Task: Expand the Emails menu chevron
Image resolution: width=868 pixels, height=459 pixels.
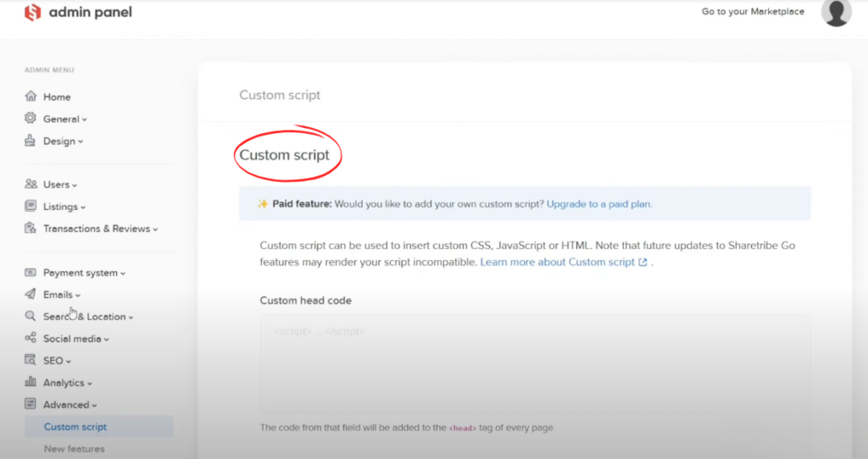Action: tap(78, 296)
